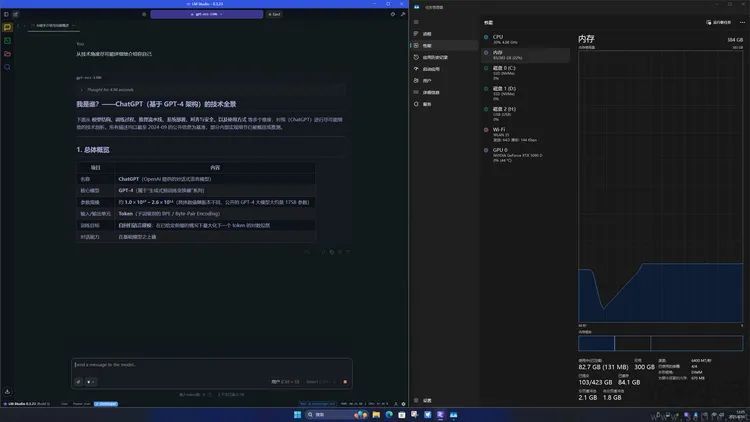Select the Disk 2 (H:) performance entry

(525, 114)
